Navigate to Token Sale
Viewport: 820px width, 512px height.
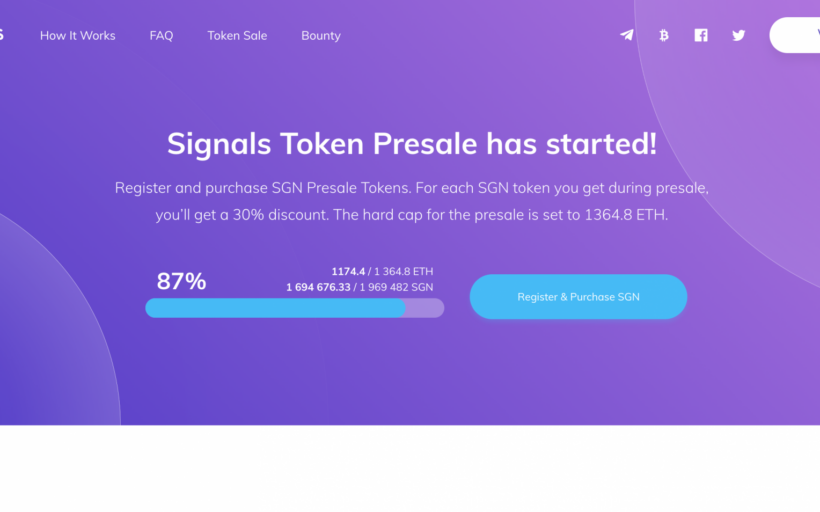237,35
